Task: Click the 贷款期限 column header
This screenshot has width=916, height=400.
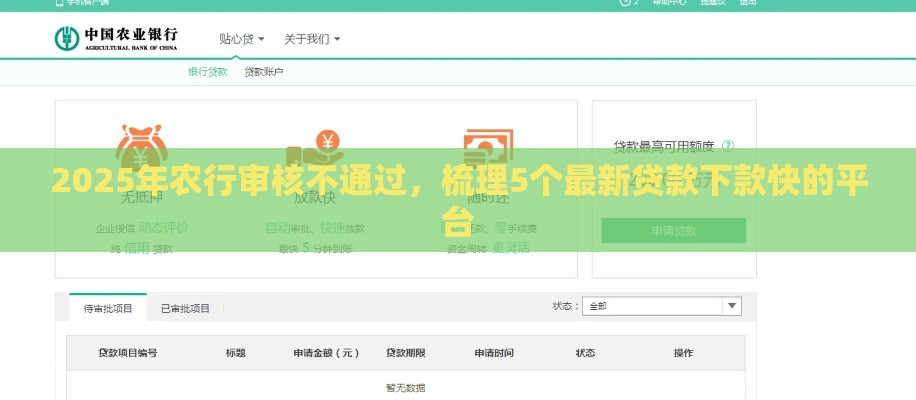Action: click(x=405, y=353)
